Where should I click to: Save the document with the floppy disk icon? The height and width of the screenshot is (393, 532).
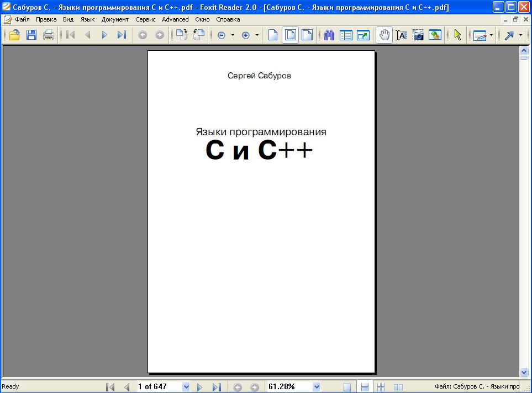pos(31,35)
